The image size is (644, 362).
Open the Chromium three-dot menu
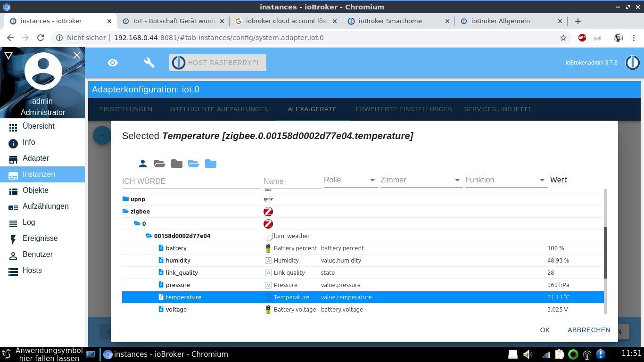tap(634, 38)
